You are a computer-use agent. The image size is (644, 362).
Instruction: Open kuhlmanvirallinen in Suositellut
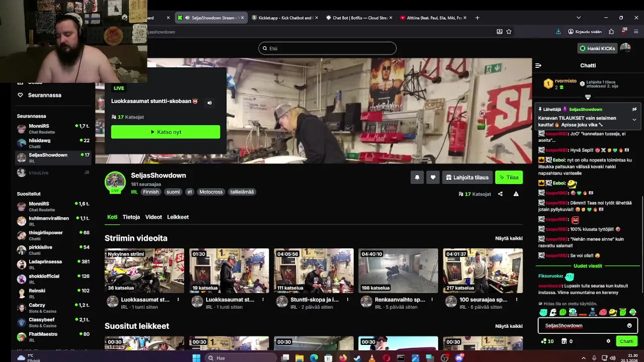point(53,221)
